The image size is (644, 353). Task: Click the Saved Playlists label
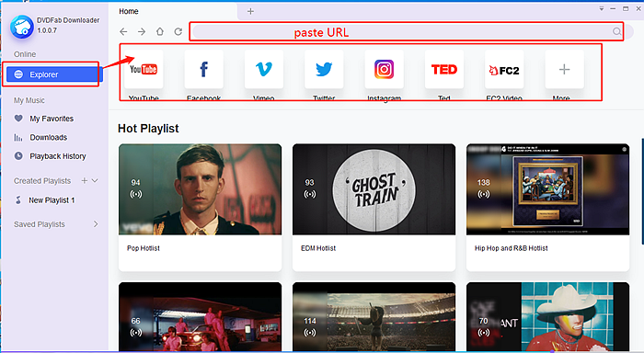pyautogui.click(x=40, y=224)
